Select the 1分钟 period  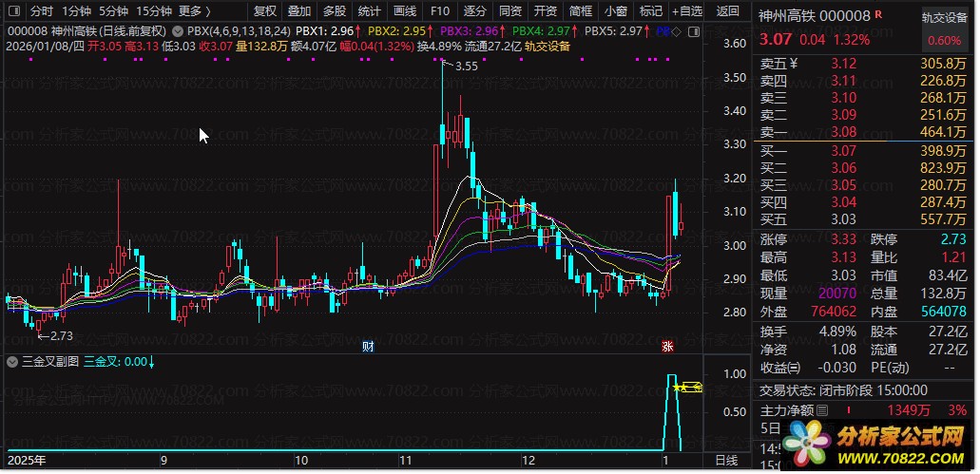(77, 10)
